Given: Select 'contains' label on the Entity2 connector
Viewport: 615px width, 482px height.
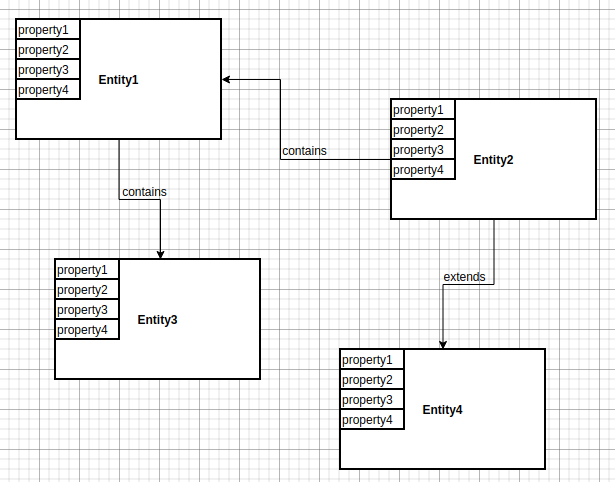Looking at the screenshot, I should [x=304, y=151].
